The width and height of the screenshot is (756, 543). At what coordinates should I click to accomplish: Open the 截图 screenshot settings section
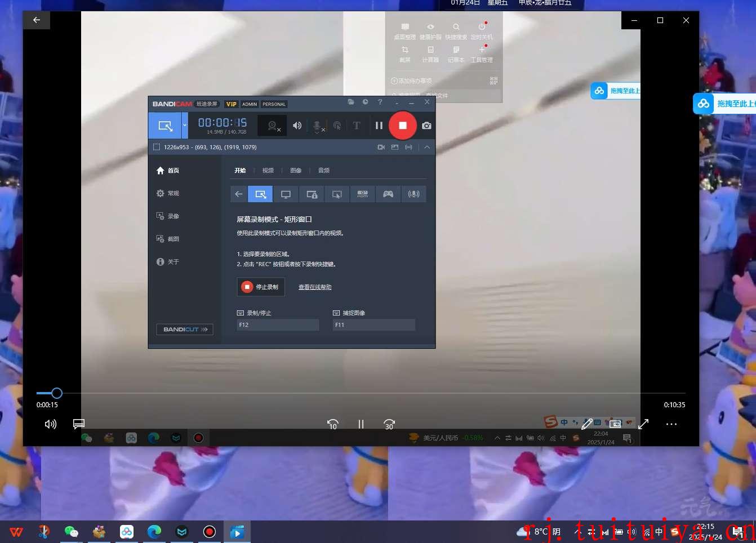click(168, 239)
